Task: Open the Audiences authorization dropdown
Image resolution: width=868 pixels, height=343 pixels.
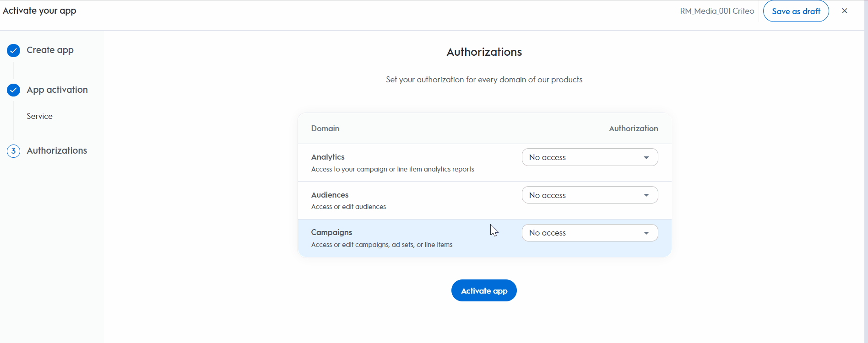Action: (590, 195)
